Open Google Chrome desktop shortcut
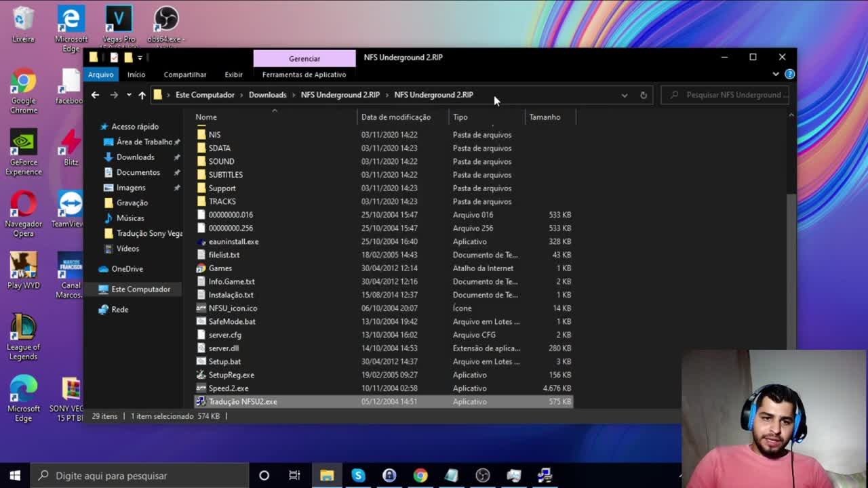Image resolution: width=868 pixels, height=488 pixels. click(x=23, y=91)
